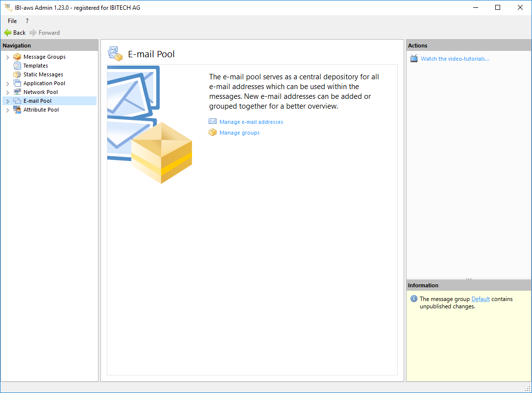Click the box icon beside Manage groups

(213, 133)
